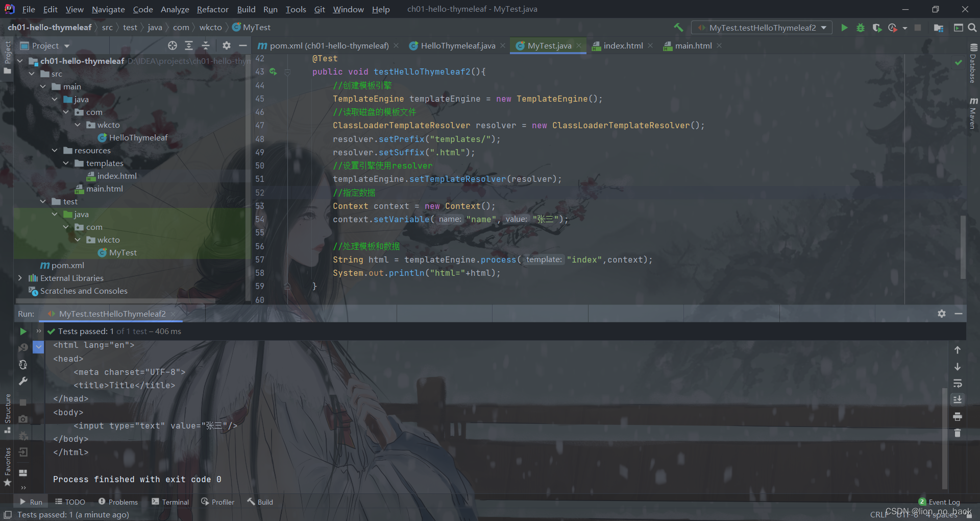Viewport: 980px width, 521px height.
Task: Close the MyTest.java tab
Action: pos(579,45)
